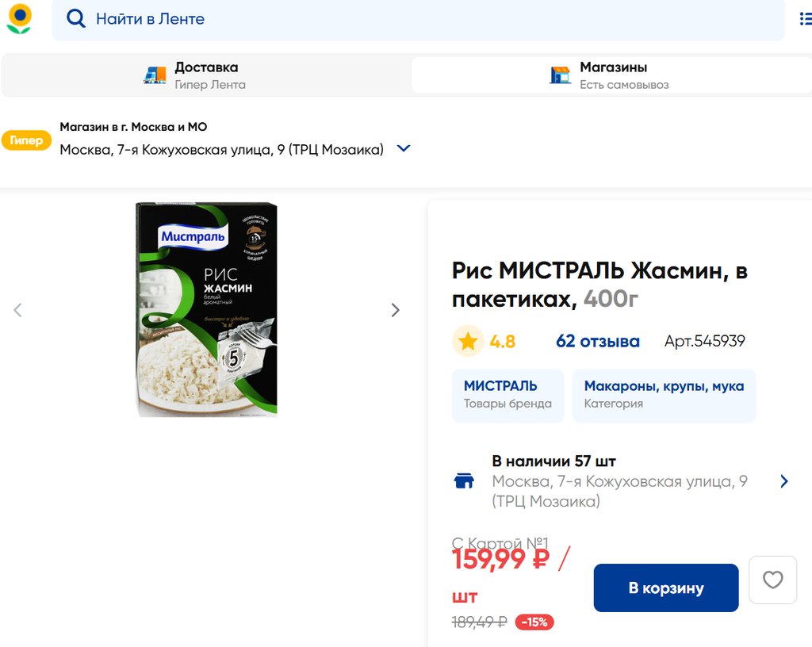The height and width of the screenshot is (647, 812).
Task: Open store availability details arrow
Action: (784, 481)
